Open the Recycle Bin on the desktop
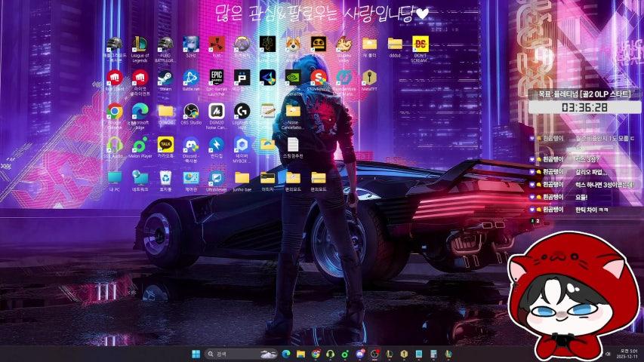The image size is (644, 362). (x=165, y=178)
